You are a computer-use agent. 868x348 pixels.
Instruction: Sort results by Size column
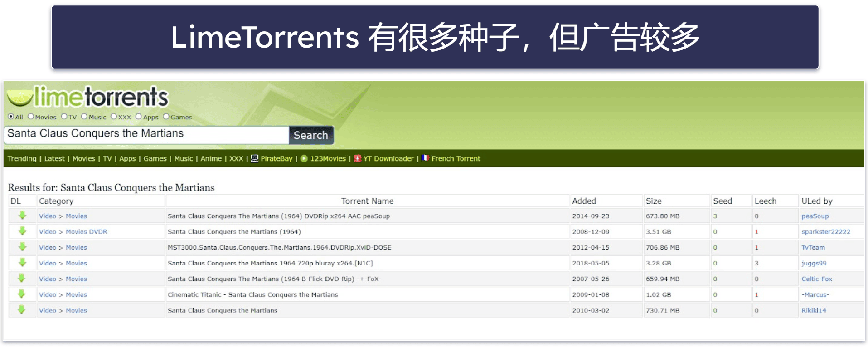pos(654,201)
